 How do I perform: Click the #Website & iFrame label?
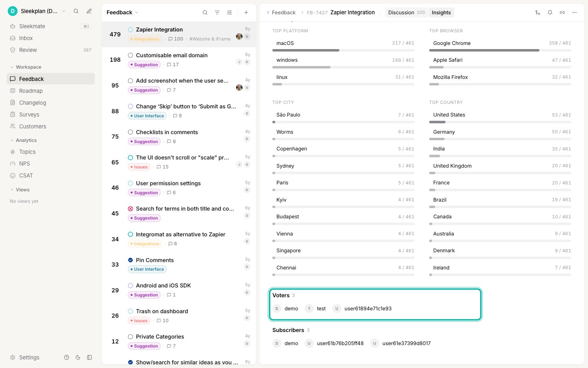pos(210,39)
